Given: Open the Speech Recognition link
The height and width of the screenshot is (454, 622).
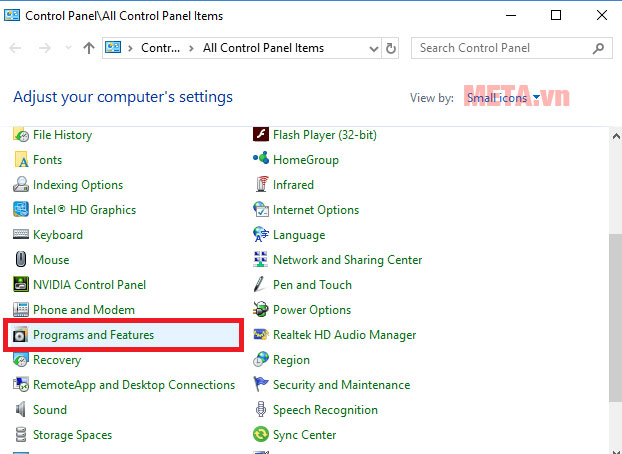Looking at the screenshot, I should tap(325, 410).
